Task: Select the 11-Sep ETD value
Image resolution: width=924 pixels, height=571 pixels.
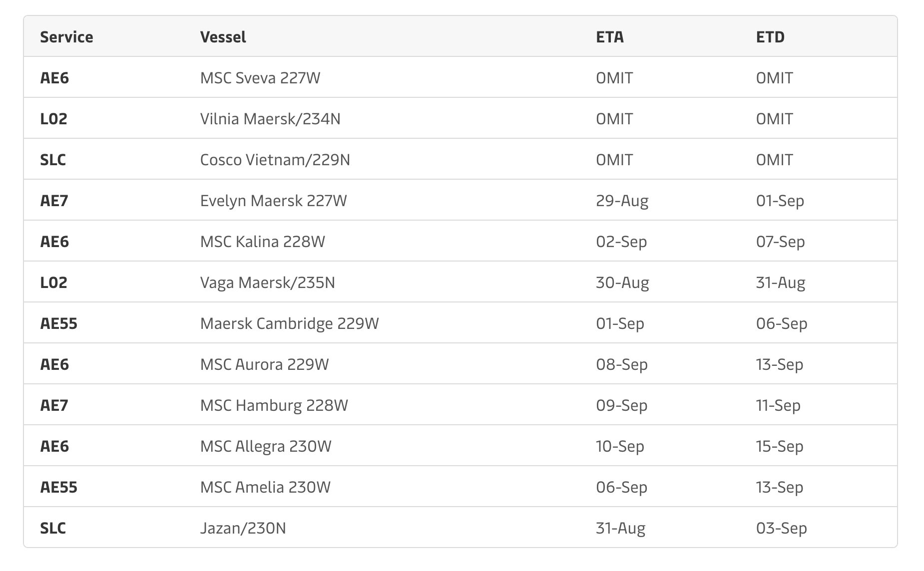Action: tap(778, 405)
